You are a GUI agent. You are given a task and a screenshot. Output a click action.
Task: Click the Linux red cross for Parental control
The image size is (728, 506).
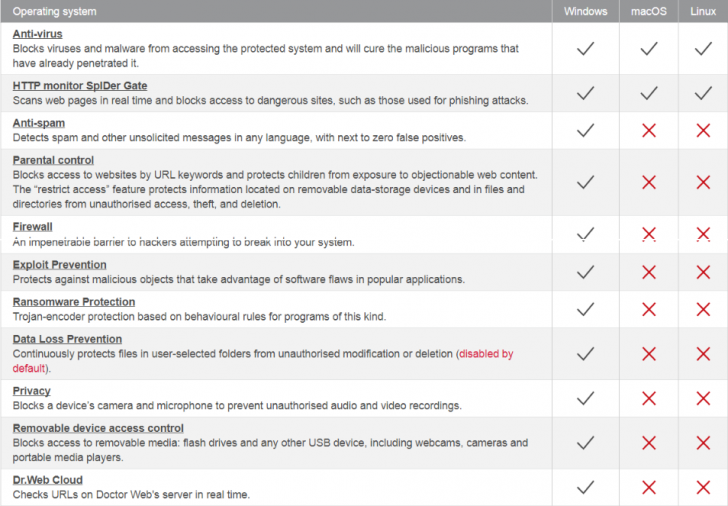[x=703, y=182]
